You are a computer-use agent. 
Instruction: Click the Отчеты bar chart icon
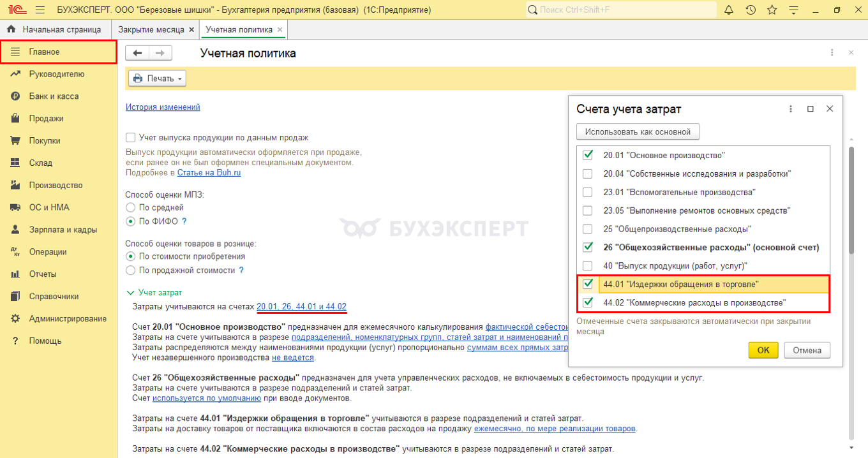[15, 274]
